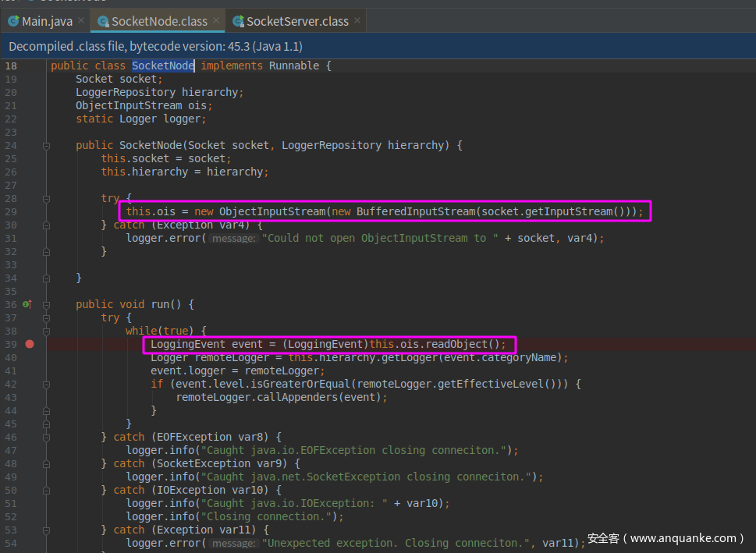
Task: Close the SocketNode.class tab
Action: tap(216, 20)
